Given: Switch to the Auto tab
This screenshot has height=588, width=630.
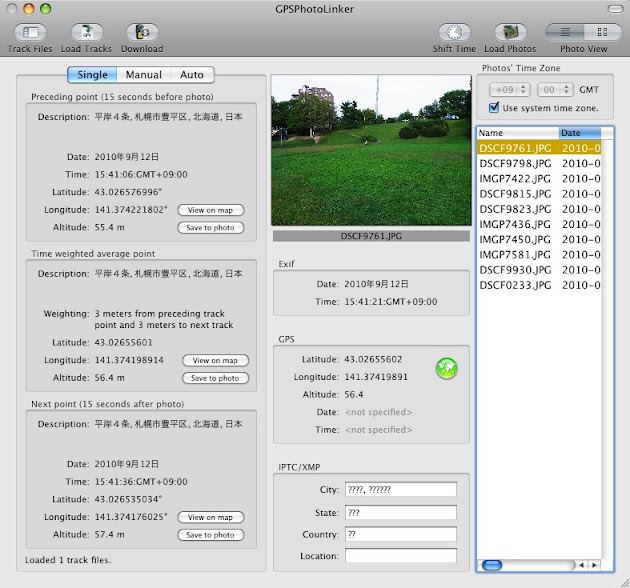Looking at the screenshot, I should tap(192, 75).
